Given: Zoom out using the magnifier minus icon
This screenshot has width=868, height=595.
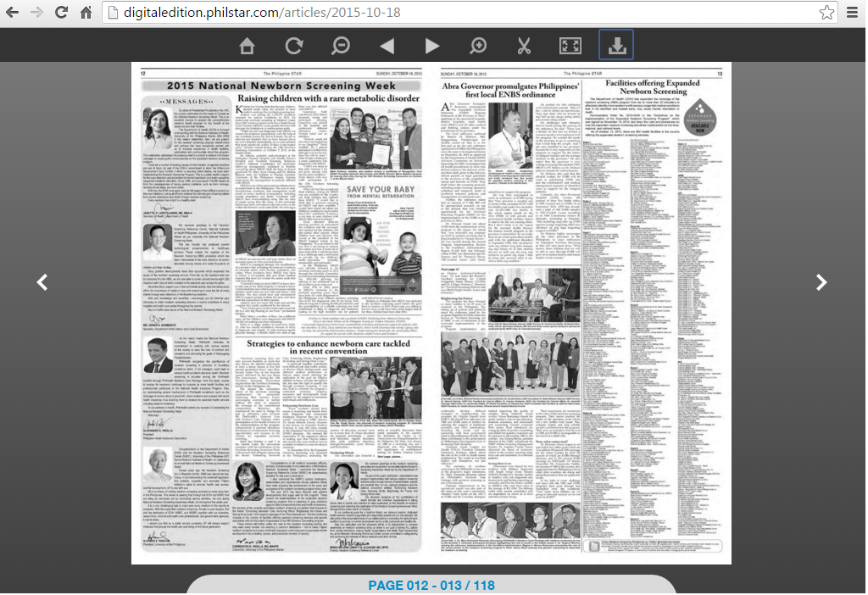Looking at the screenshot, I should (x=340, y=46).
